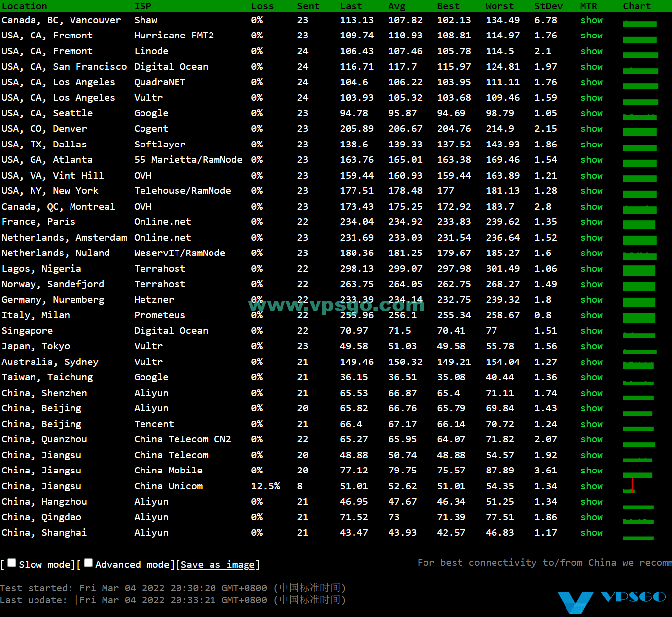Show MTR for Vancouver Shaw row
672x617 pixels.
click(x=592, y=20)
